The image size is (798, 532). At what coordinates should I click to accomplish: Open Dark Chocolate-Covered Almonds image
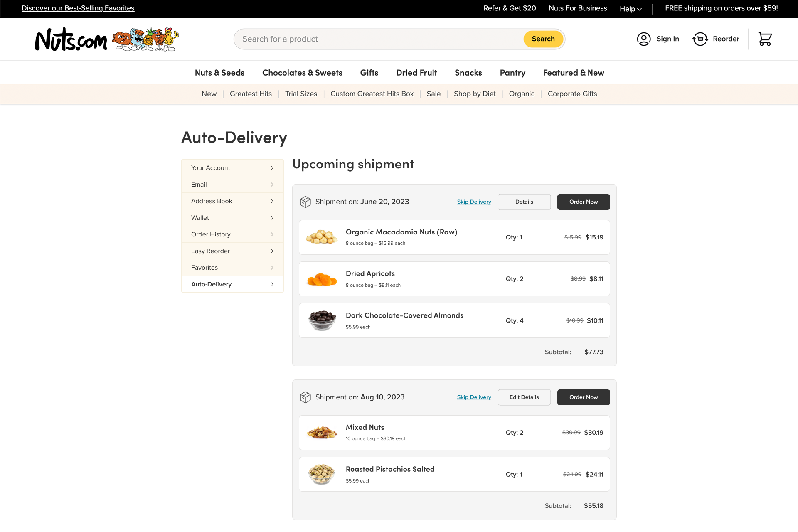322,320
